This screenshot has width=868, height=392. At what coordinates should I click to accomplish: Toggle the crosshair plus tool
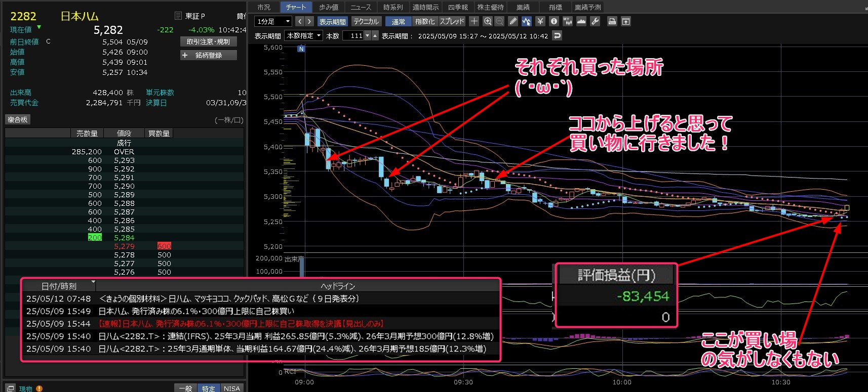[x=474, y=21]
